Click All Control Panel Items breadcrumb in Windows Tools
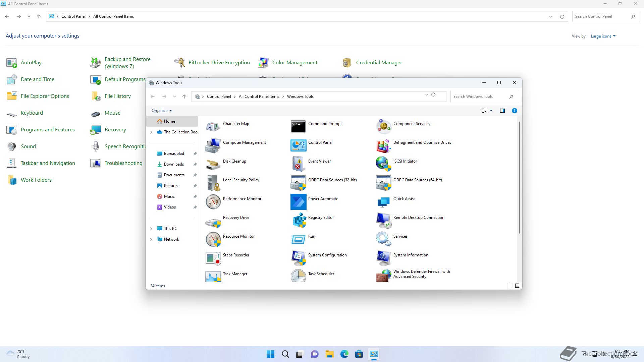This screenshot has height=362, width=644. (x=259, y=97)
